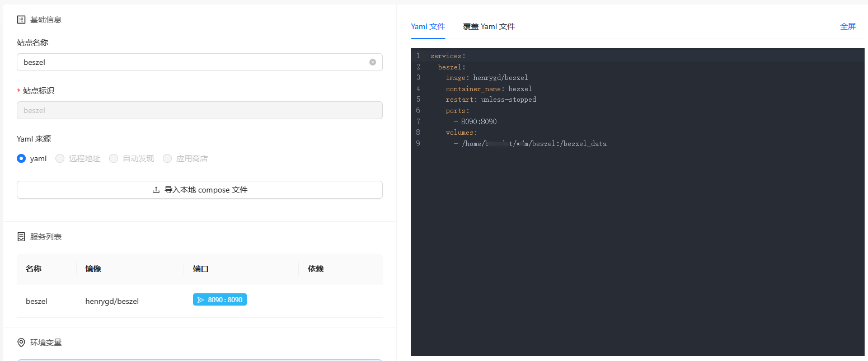The image size is (868, 361).
Task: Click the disabled 站点标识 field
Action: [x=200, y=110]
